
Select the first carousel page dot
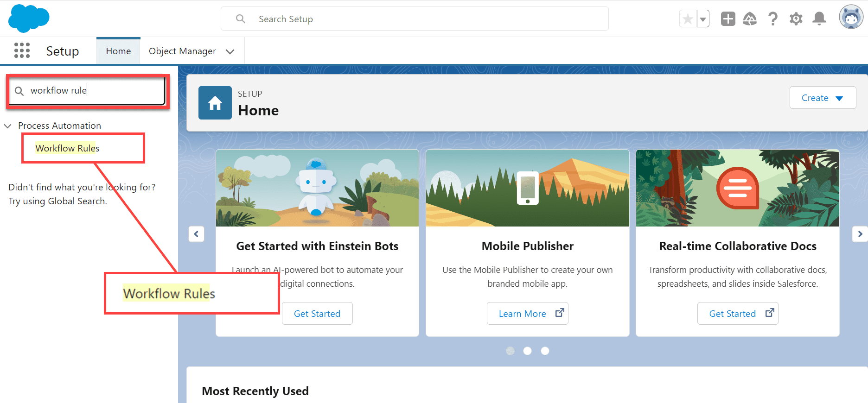coord(510,351)
